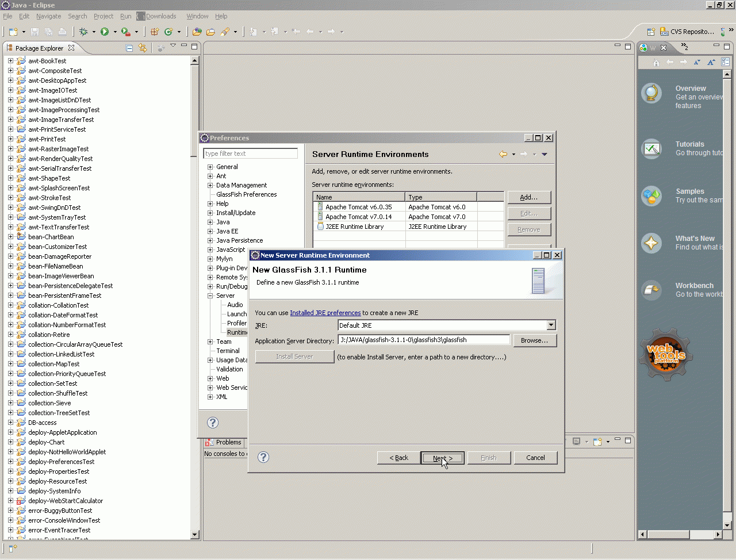Click the Next button

tap(442, 458)
